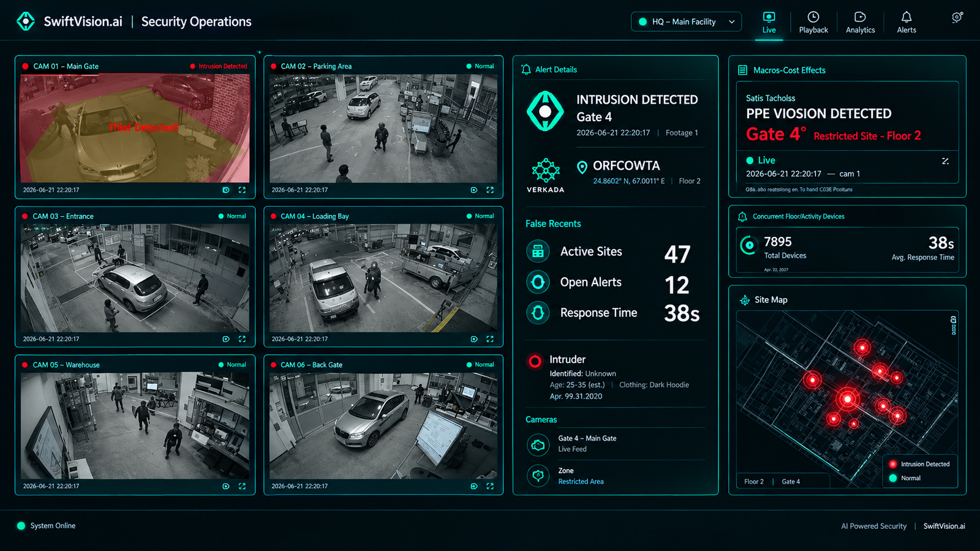The width and height of the screenshot is (980, 551).
Task: Toggle view eye icon on CAM 06
Action: tap(474, 486)
